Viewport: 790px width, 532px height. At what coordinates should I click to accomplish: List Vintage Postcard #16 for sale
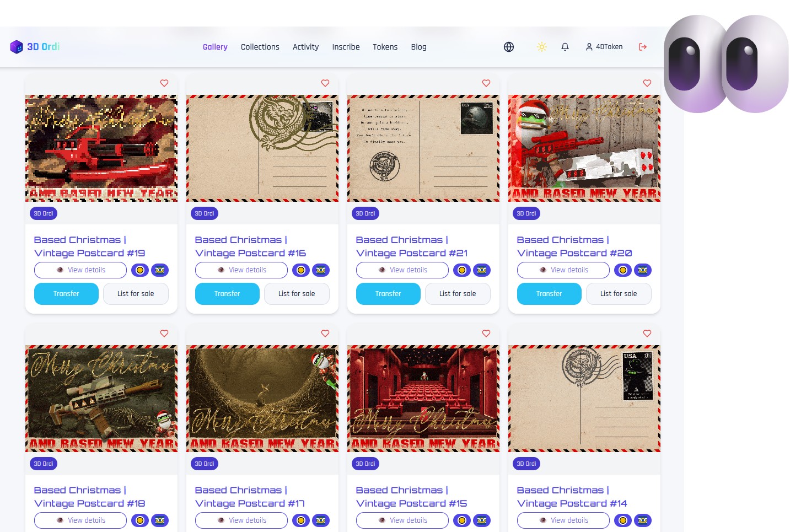click(x=297, y=294)
